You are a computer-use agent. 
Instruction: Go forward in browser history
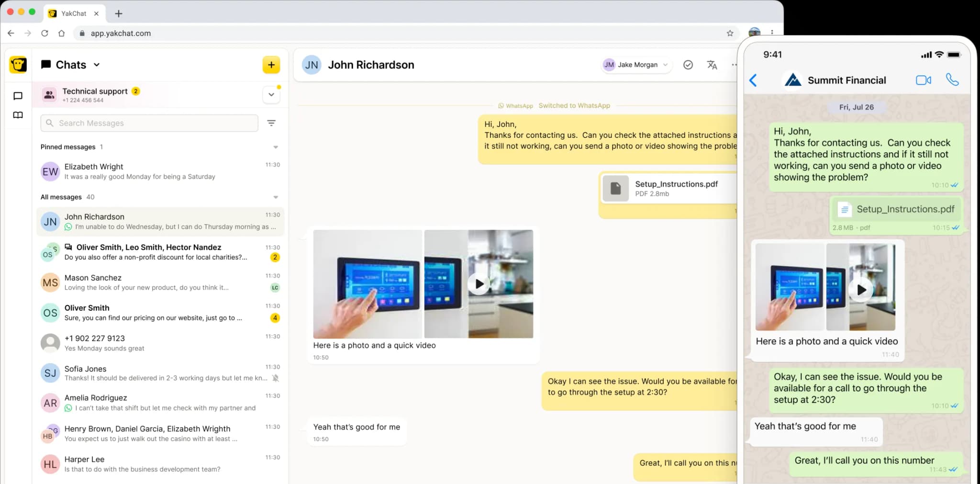pos(28,33)
